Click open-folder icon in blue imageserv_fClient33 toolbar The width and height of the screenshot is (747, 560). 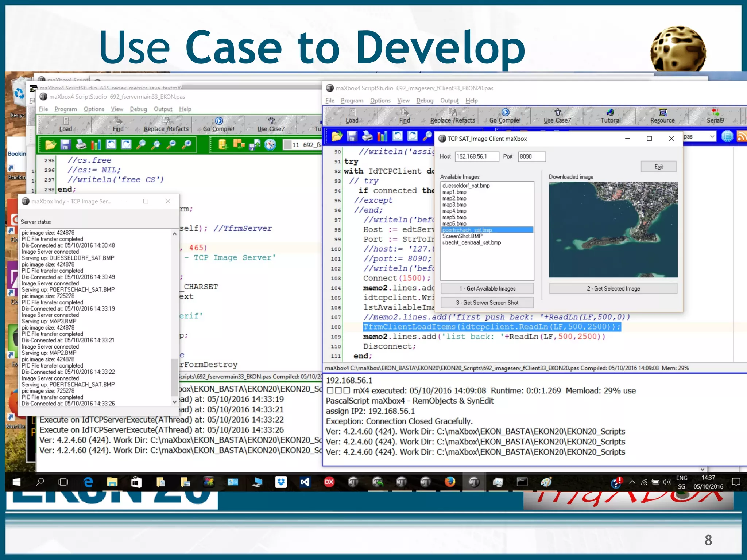click(x=337, y=136)
